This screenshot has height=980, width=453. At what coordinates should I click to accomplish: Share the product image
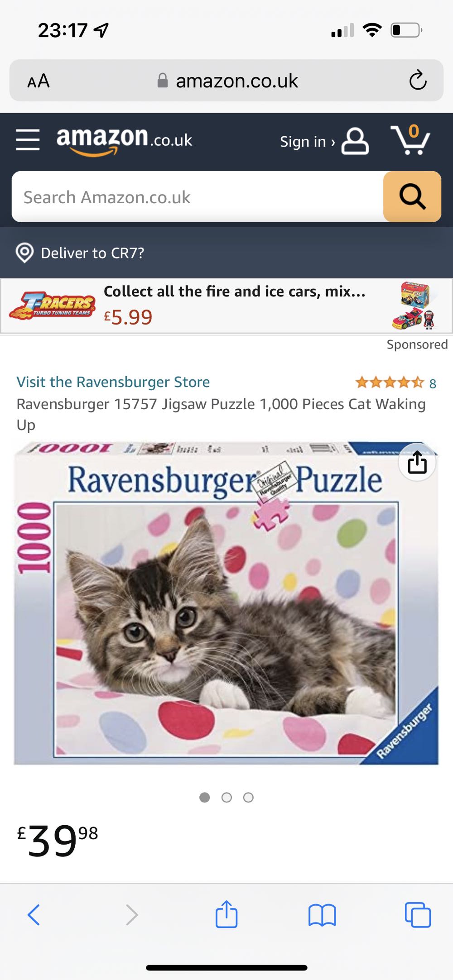tap(417, 462)
